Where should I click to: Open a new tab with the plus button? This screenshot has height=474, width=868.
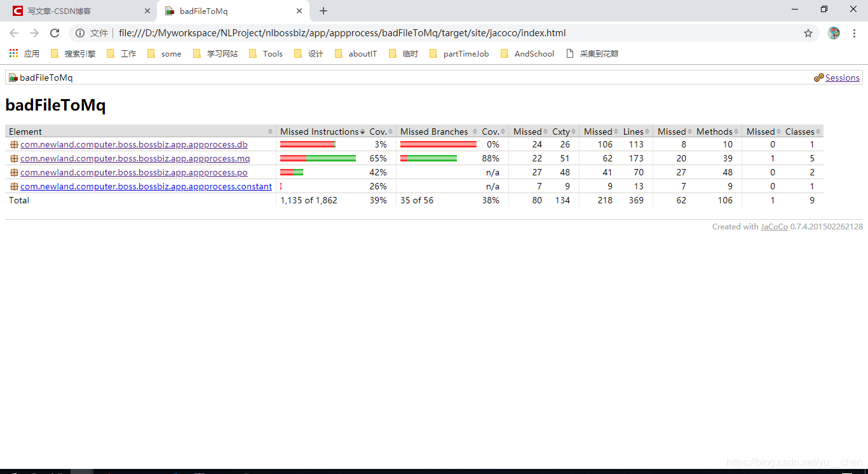323,11
